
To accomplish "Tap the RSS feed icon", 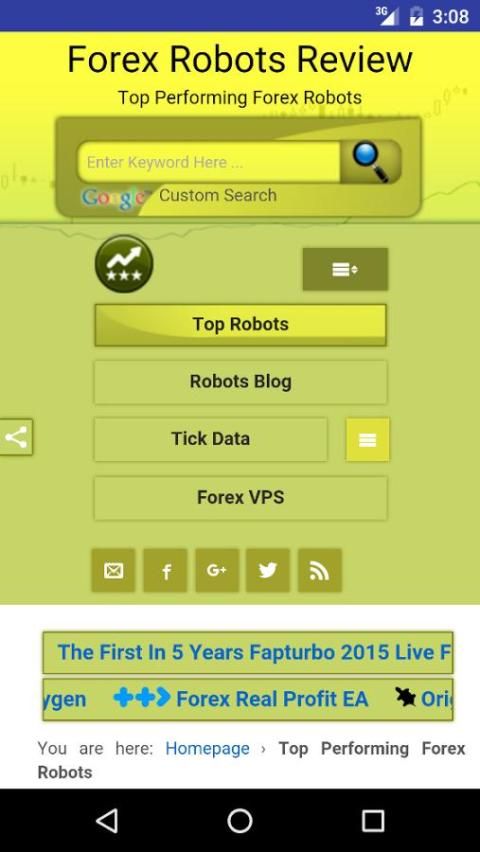I will coord(320,570).
